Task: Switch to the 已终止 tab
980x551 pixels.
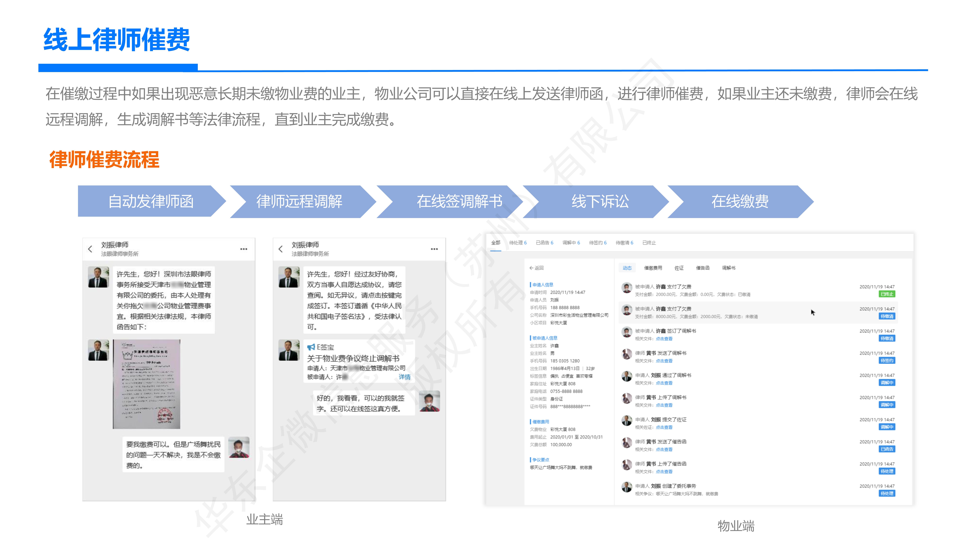Action: click(649, 243)
